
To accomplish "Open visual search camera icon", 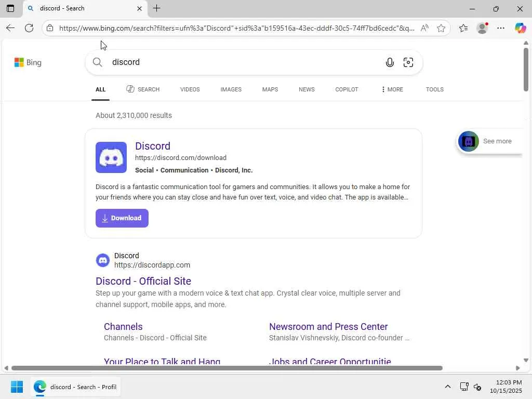I will click(408, 62).
